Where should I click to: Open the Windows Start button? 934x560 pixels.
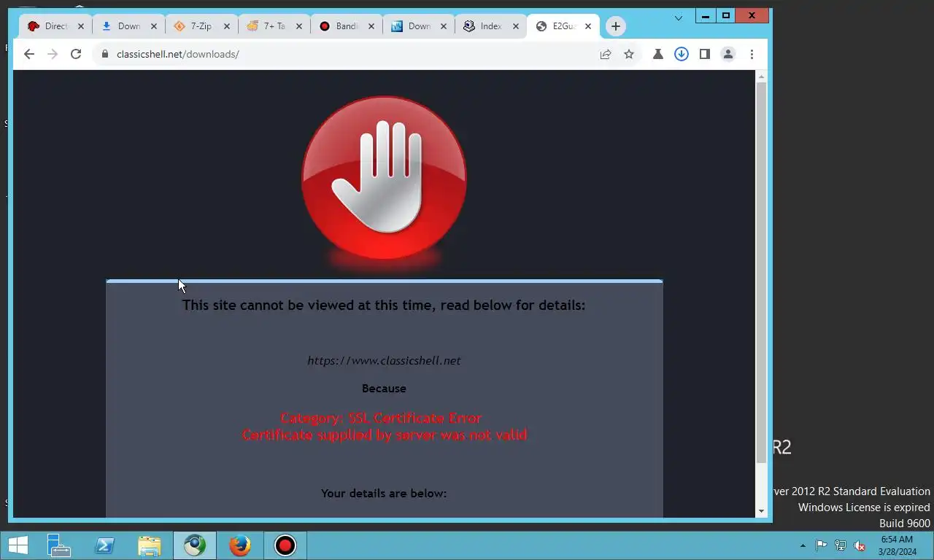(18, 545)
